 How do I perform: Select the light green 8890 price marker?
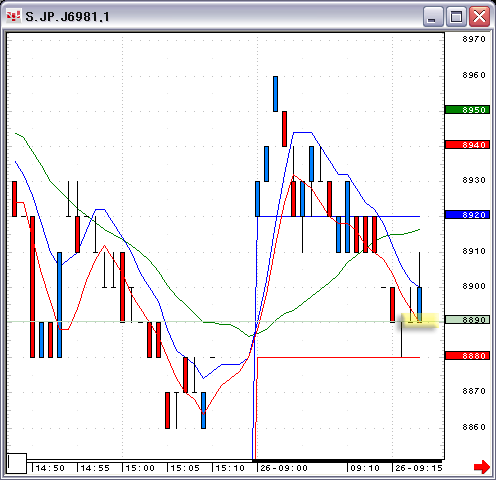click(x=467, y=320)
